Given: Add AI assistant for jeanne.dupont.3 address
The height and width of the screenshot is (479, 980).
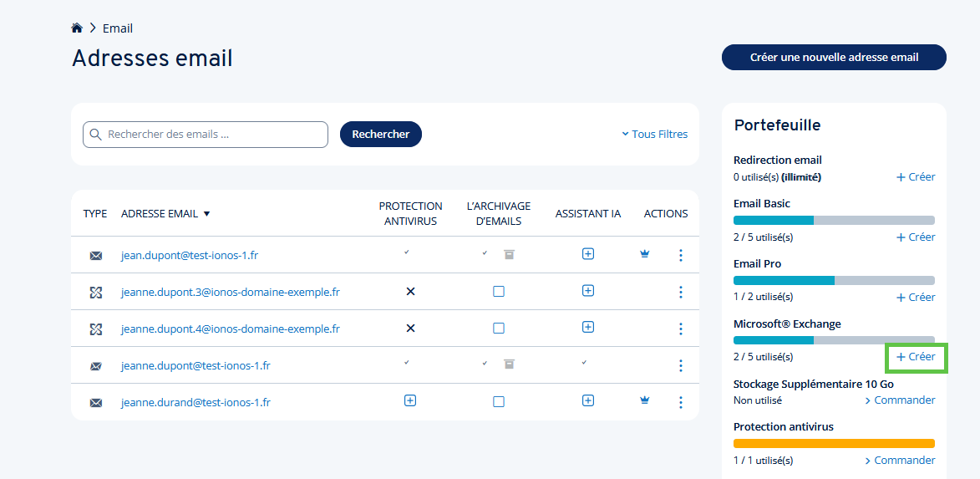Looking at the screenshot, I should pos(587,291).
